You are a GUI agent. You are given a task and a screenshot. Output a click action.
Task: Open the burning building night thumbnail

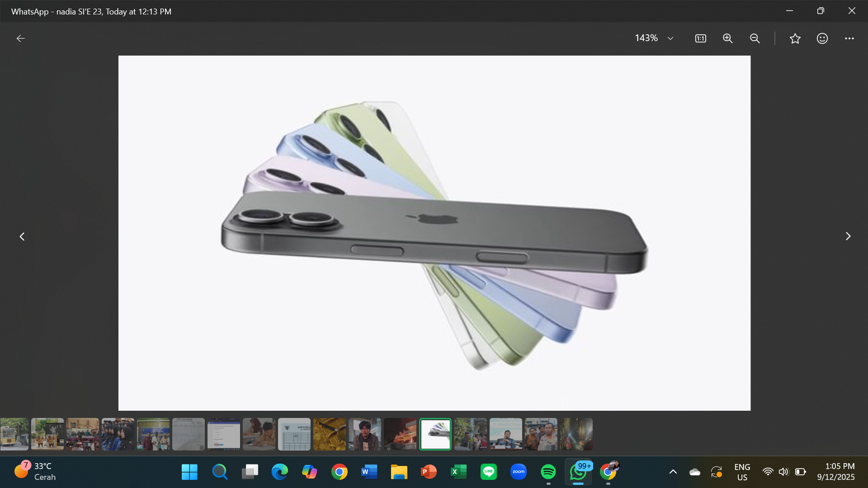pyautogui.click(x=400, y=434)
